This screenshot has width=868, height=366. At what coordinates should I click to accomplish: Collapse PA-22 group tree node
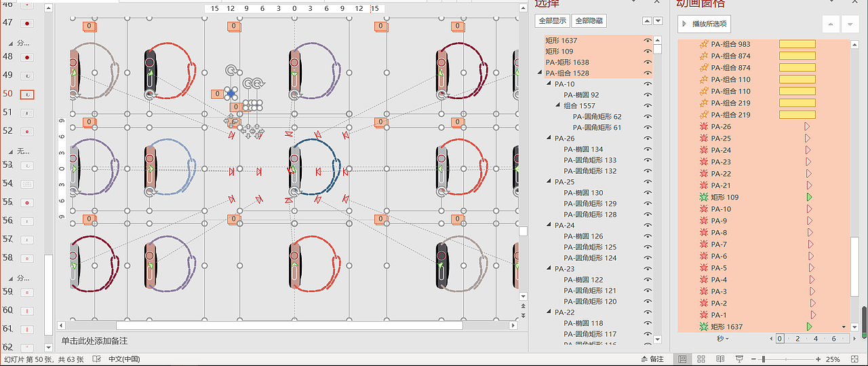pyautogui.click(x=549, y=312)
